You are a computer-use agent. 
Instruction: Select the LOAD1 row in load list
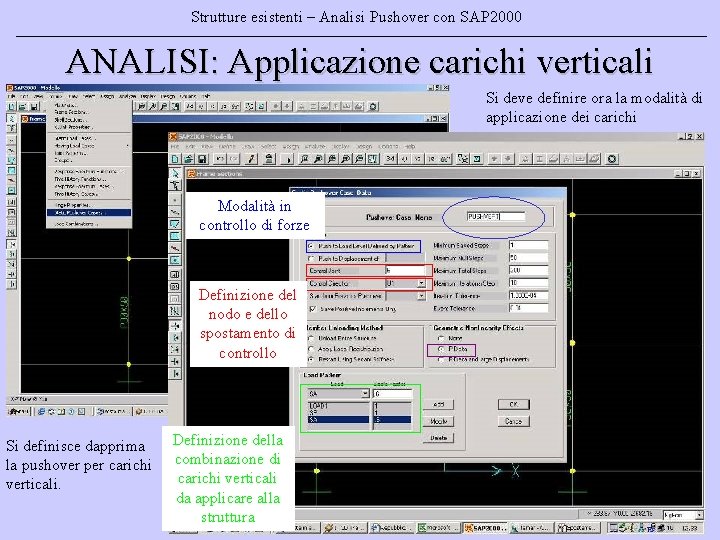tap(338, 406)
